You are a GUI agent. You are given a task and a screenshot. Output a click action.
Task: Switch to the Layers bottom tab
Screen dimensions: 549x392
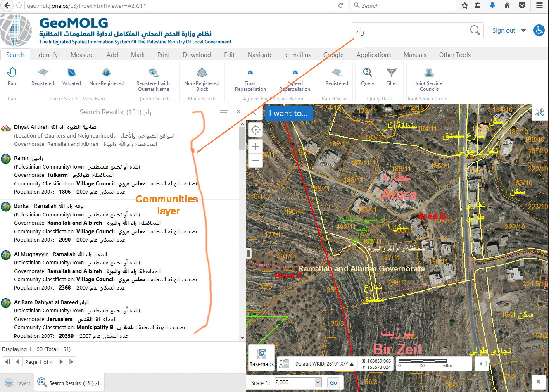tap(17, 383)
